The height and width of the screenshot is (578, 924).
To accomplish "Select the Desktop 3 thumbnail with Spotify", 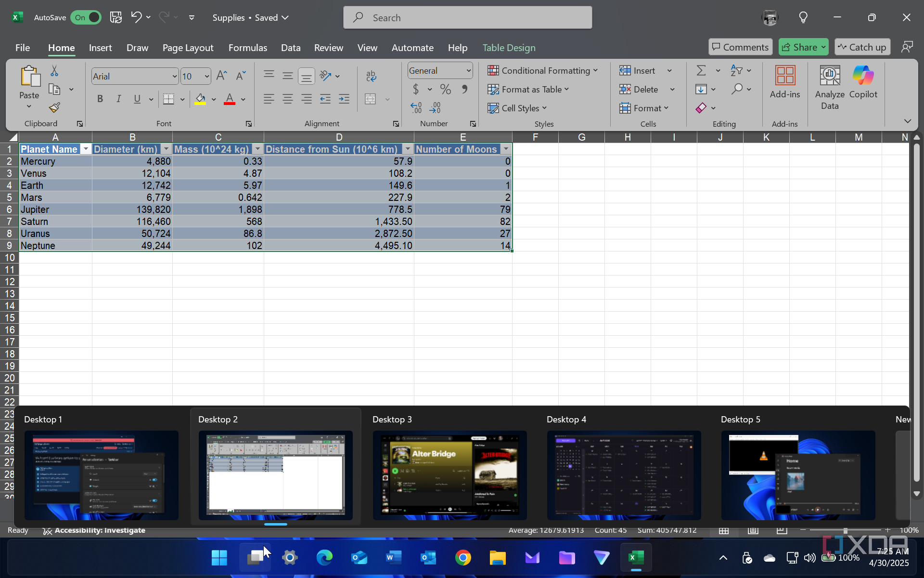I will click(x=449, y=475).
